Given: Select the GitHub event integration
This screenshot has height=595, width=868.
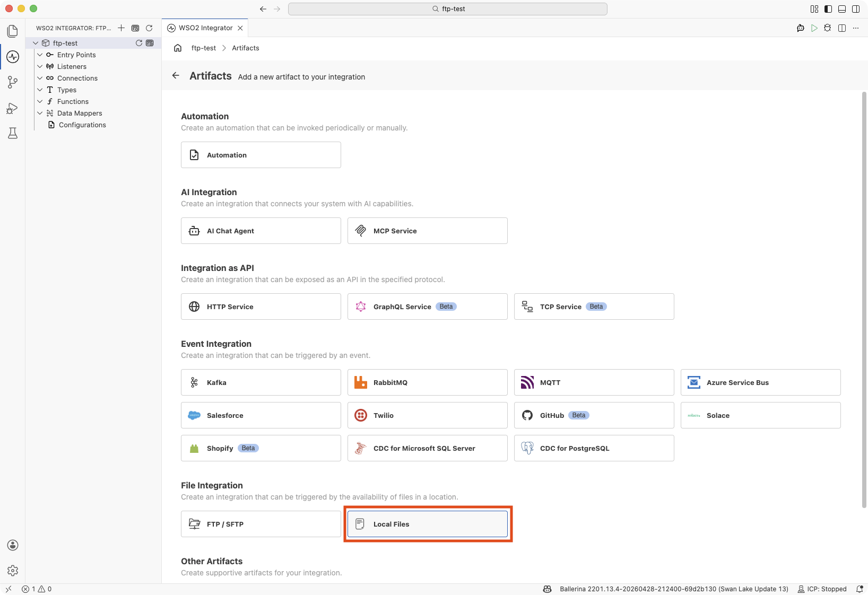Looking at the screenshot, I should click(x=594, y=415).
